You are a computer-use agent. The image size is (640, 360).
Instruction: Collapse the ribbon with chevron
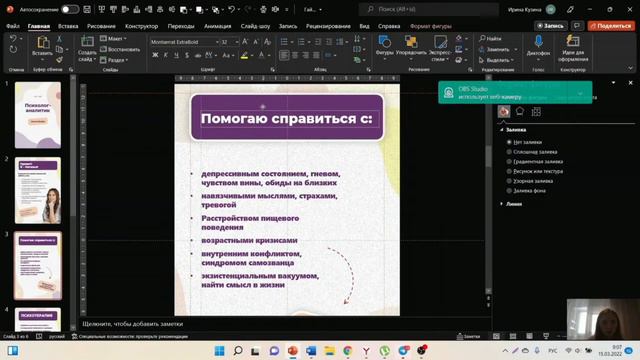coord(630,68)
